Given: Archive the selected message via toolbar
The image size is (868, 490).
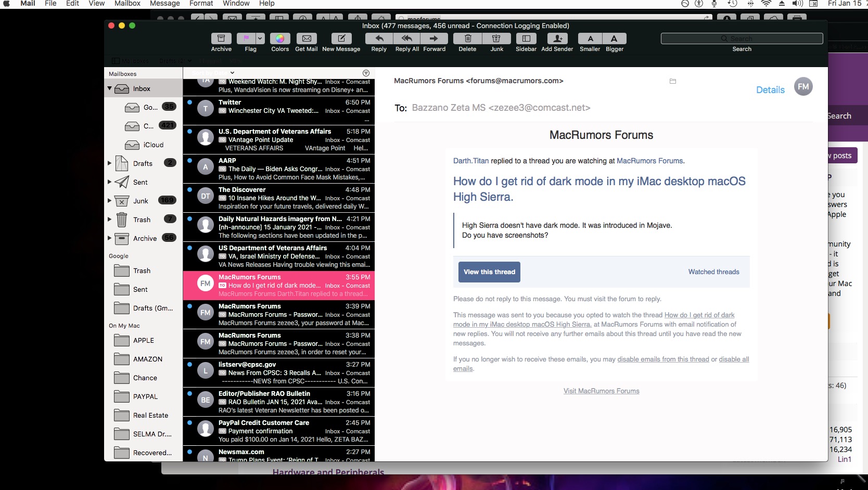Looking at the screenshot, I should [x=221, y=38].
